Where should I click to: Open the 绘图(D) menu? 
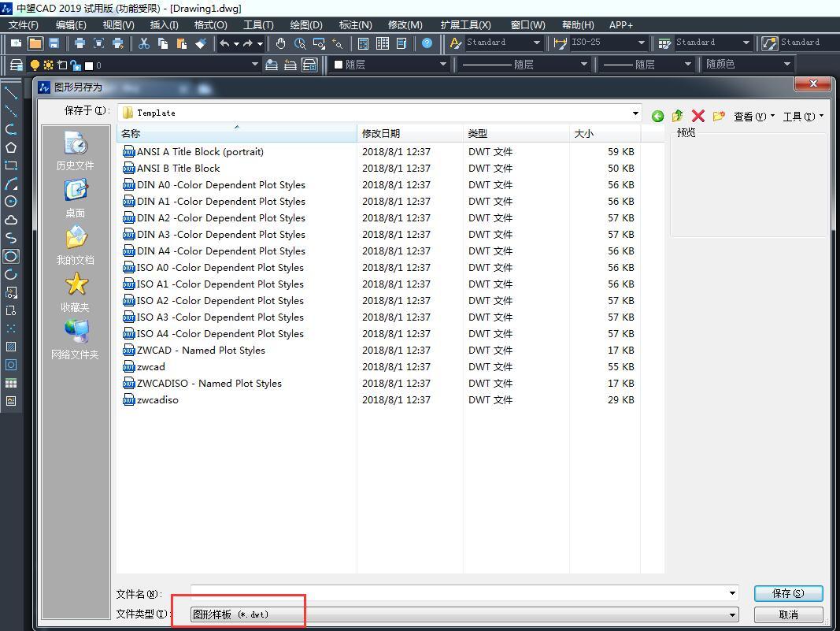[x=305, y=24]
